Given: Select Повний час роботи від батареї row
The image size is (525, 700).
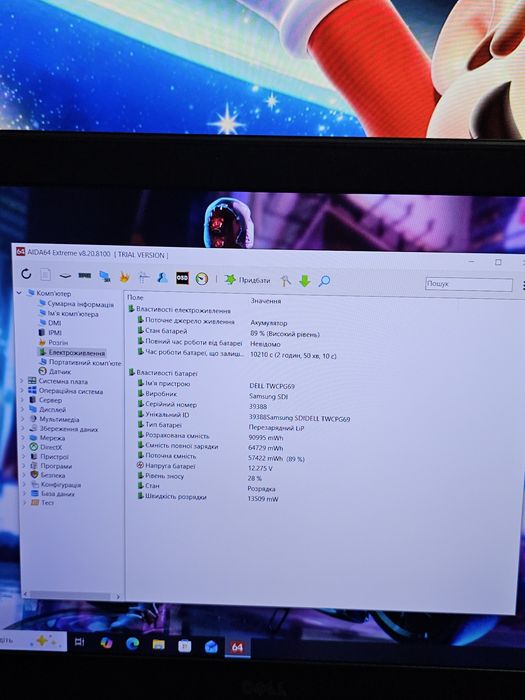Looking at the screenshot, I should click(190, 343).
